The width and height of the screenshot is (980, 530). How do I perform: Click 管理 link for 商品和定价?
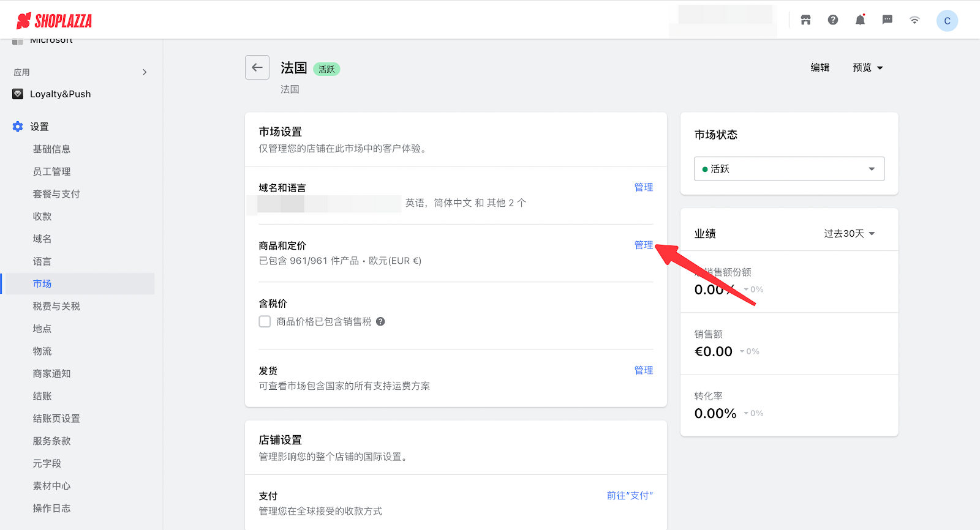[643, 245]
